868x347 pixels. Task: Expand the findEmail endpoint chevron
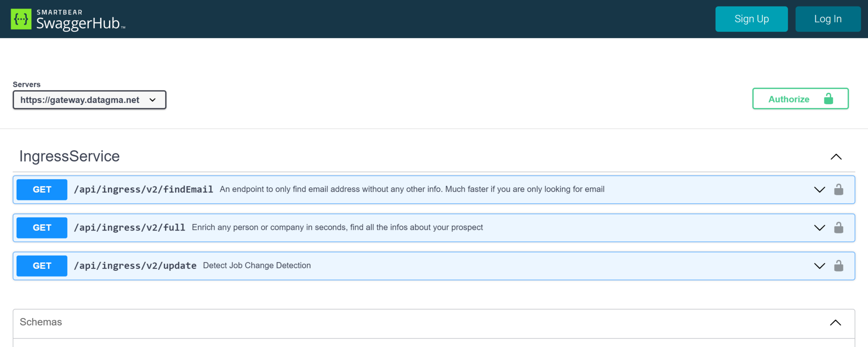click(x=819, y=189)
